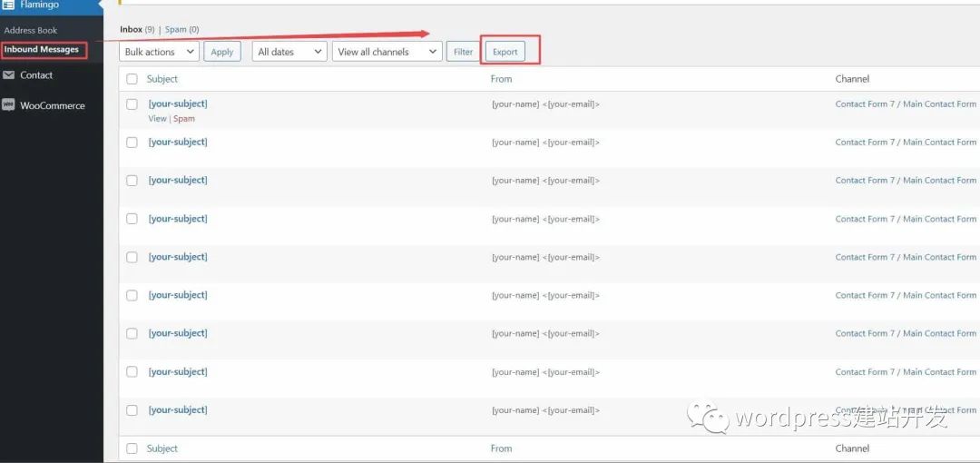The width and height of the screenshot is (980, 463).
Task: Click the Export button
Action: click(x=505, y=52)
